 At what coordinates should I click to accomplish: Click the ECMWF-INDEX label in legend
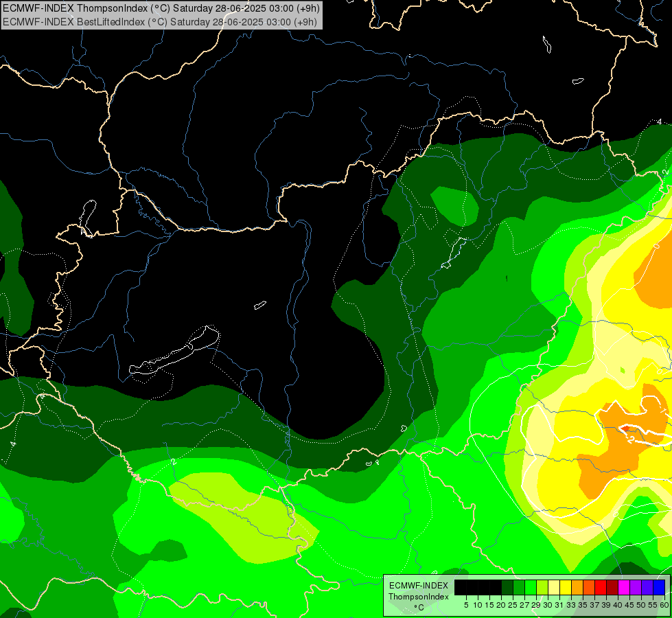tap(419, 586)
